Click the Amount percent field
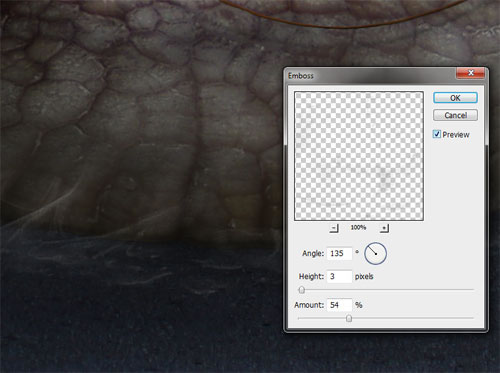This screenshot has width=500, height=373. point(339,305)
